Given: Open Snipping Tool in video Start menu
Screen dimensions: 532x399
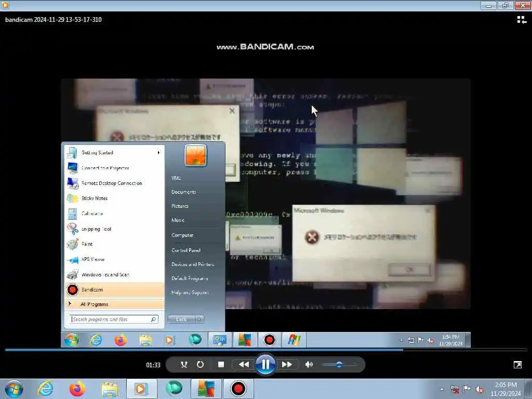Looking at the screenshot, I should pos(114,229).
